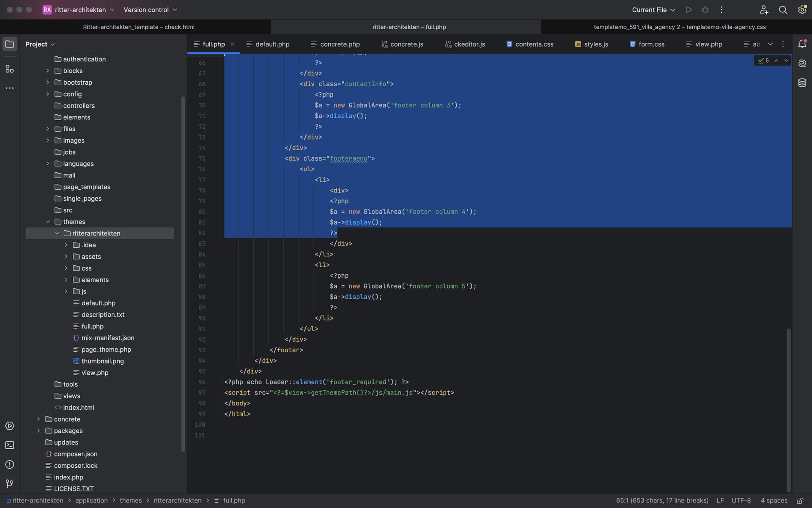The width and height of the screenshot is (812, 508).
Task: Open Code With Me add user icon
Action: coord(764,10)
